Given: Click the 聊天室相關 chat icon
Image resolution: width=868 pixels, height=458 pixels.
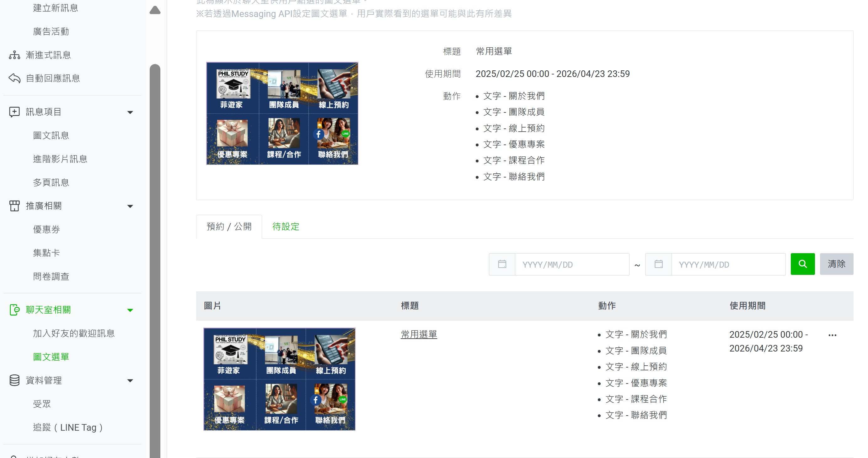Looking at the screenshot, I should 14,310.
